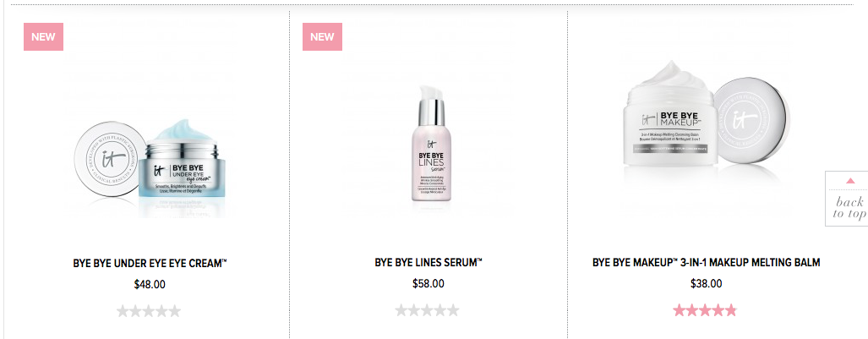Select first star under Bye Bye Under Eye cream
Screen dimensions: 868x339
click(x=123, y=311)
